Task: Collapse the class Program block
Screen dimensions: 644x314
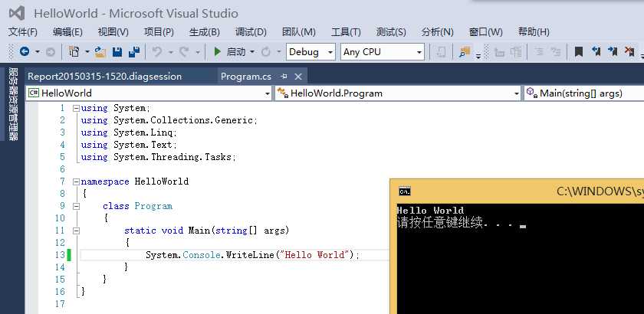Action: click(x=76, y=207)
